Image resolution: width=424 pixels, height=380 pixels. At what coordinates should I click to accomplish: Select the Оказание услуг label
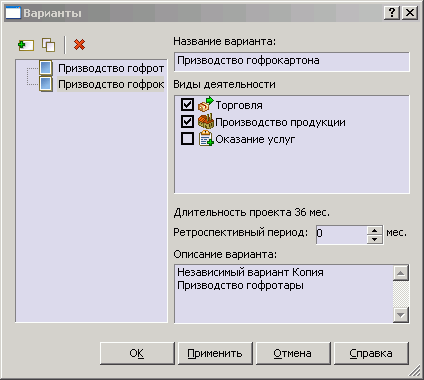click(255, 139)
